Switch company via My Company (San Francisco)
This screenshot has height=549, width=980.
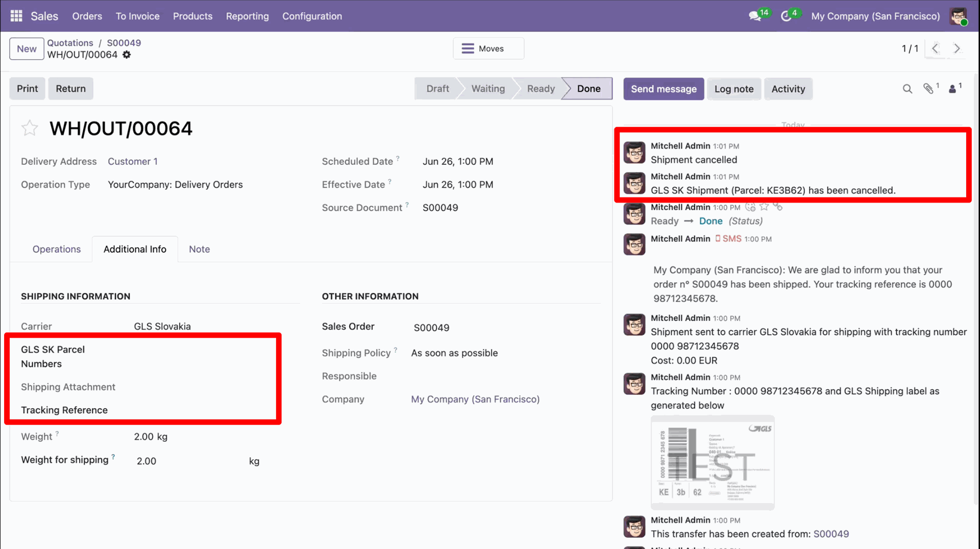point(876,16)
